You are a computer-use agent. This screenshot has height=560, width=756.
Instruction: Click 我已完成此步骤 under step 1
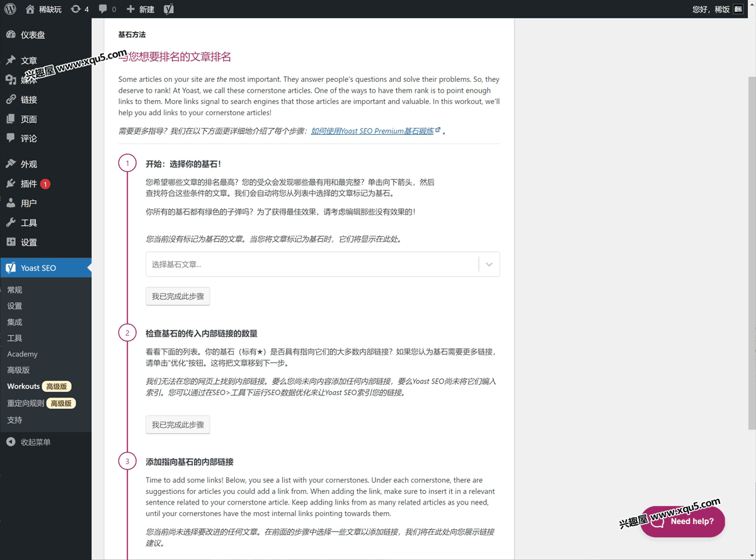click(x=178, y=296)
